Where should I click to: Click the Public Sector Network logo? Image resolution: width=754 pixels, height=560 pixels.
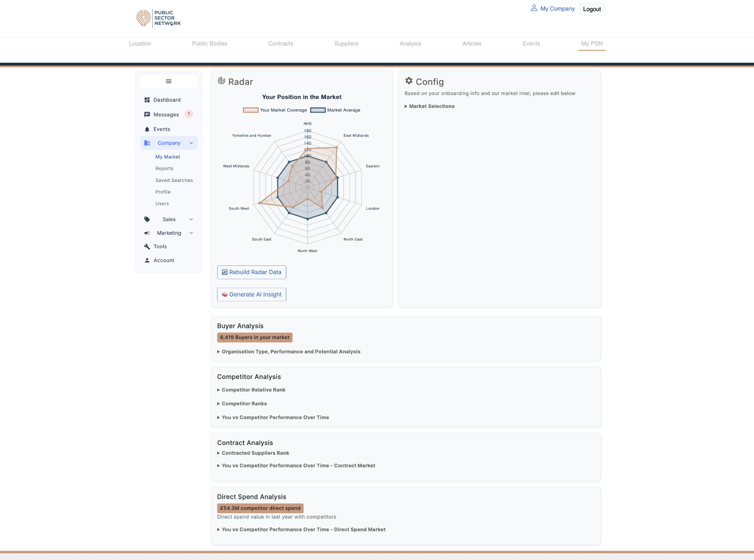159,18
